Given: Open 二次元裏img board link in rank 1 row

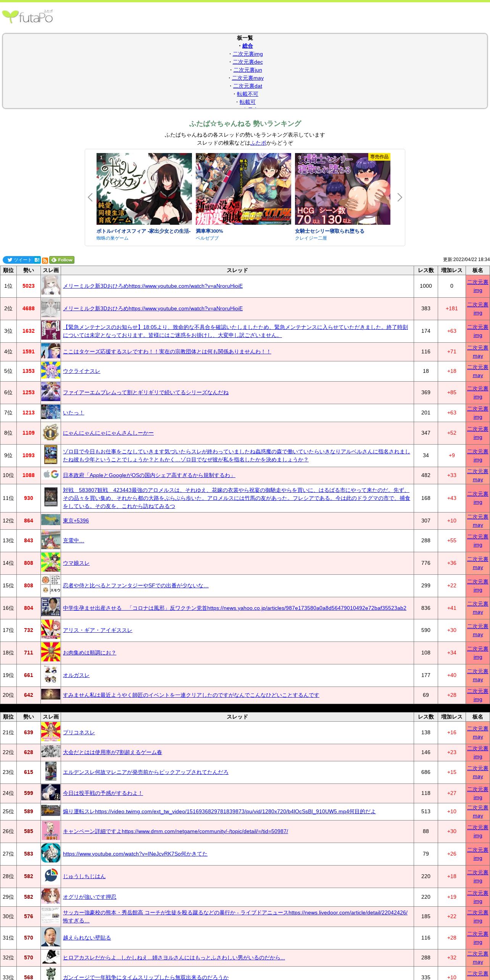Looking at the screenshot, I should click(x=478, y=286).
